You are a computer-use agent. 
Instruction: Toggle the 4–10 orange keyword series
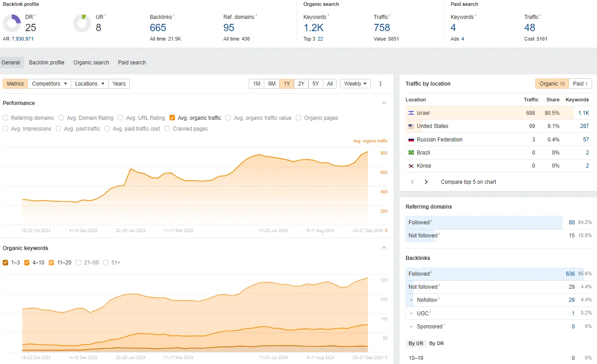pos(27,263)
